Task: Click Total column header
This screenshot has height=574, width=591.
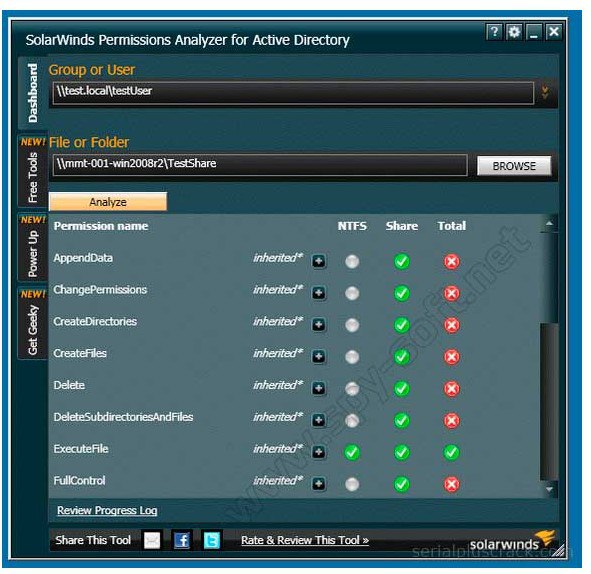Action: pyautogui.click(x=452, y=226)
